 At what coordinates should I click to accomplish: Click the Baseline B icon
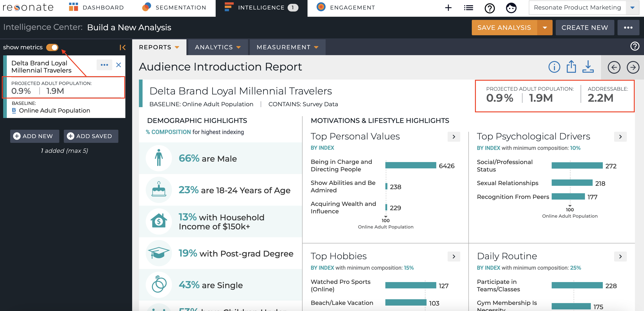point(14,111)
